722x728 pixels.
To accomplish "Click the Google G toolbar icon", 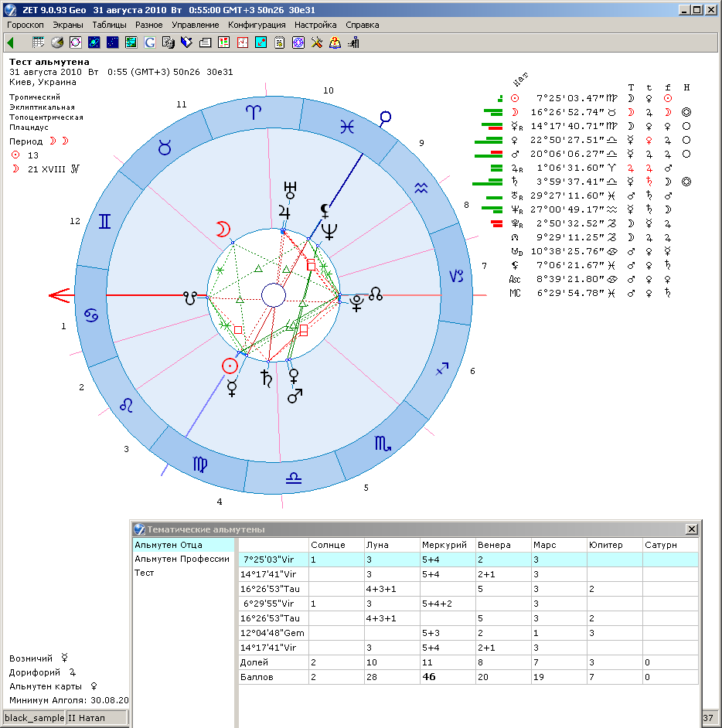I will [x=149, y=42].
